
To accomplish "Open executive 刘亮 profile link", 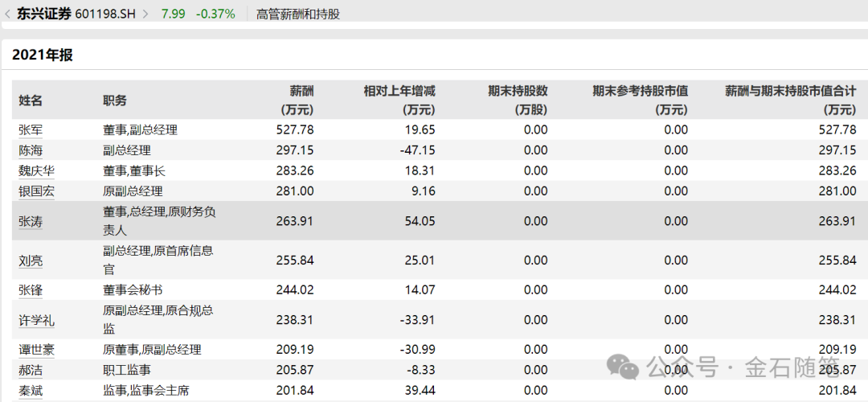I will [31, 260].
